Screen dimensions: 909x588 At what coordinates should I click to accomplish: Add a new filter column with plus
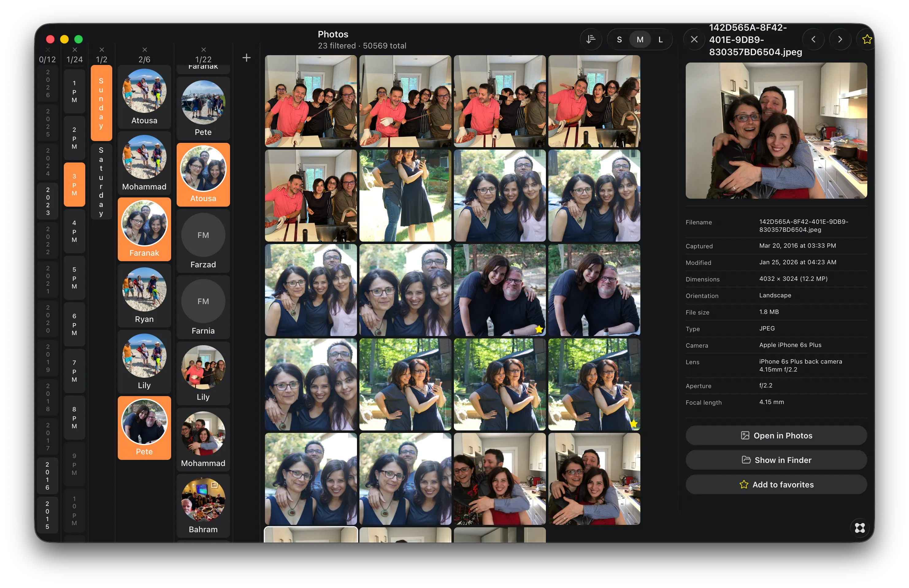(x=247, y=58)
